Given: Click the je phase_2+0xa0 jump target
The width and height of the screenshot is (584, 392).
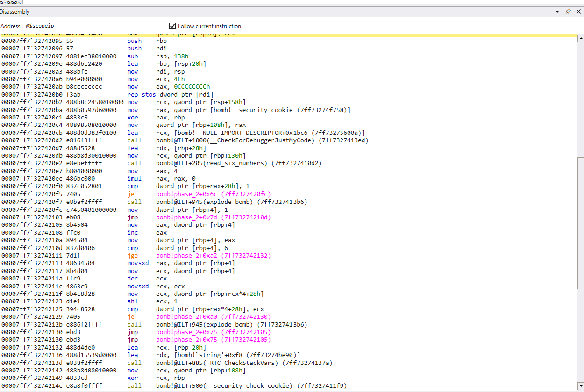Looking at the screenshot, I should (x=213, y=316).
